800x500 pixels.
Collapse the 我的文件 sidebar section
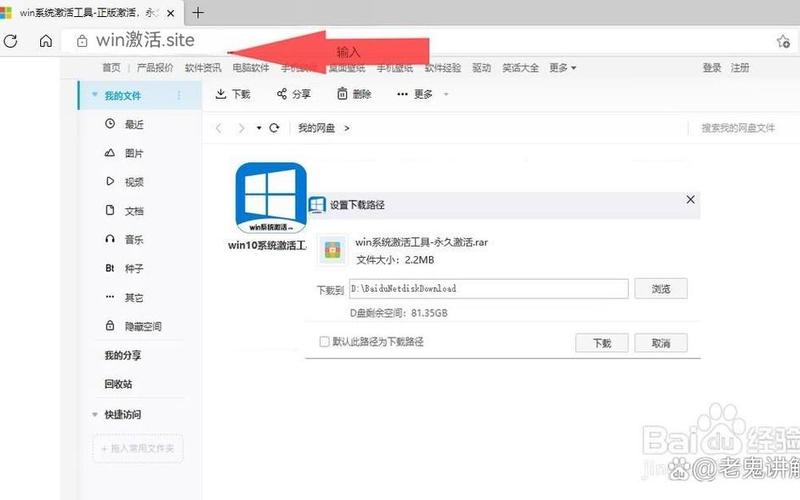(94, 95)
